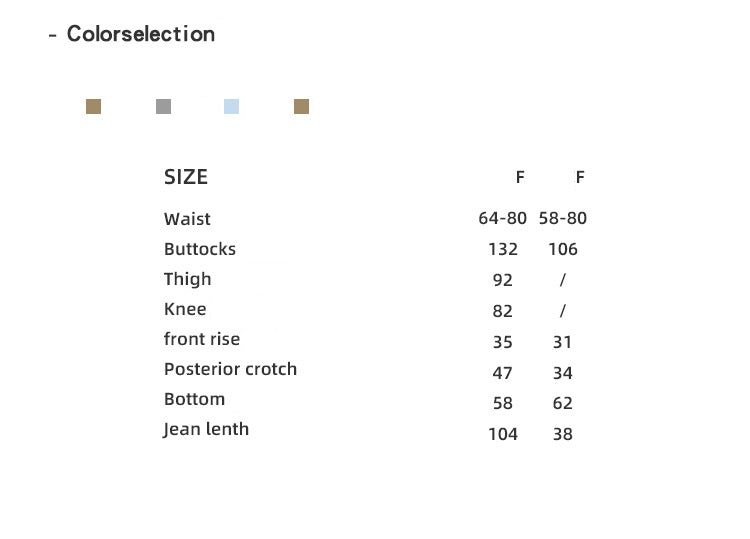Click the Knee row label
750x539 pixels.
185,309
